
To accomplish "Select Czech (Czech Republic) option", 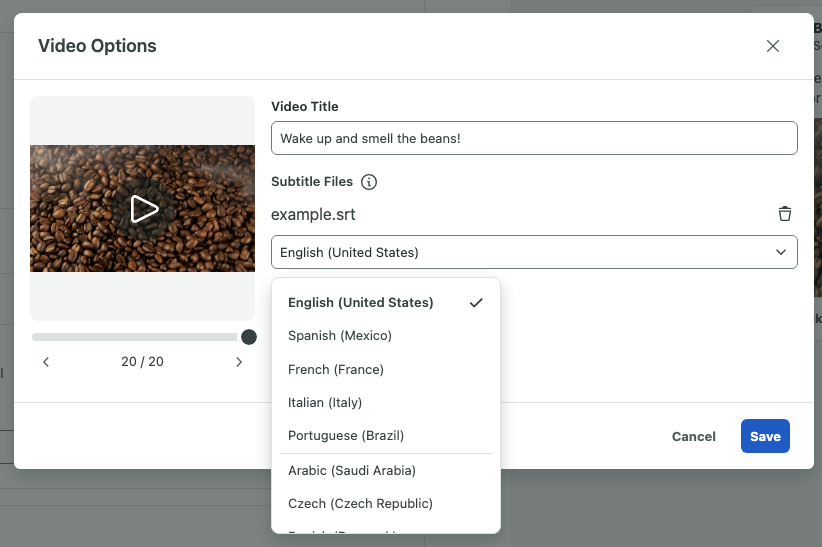I will tap(386, 503).
